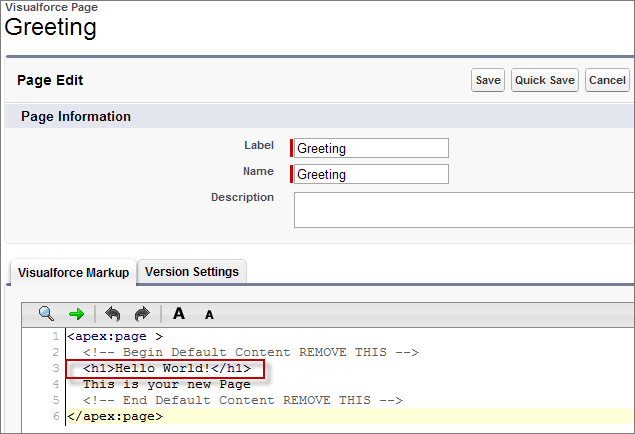Increase the font size with large A

(179, 313)
